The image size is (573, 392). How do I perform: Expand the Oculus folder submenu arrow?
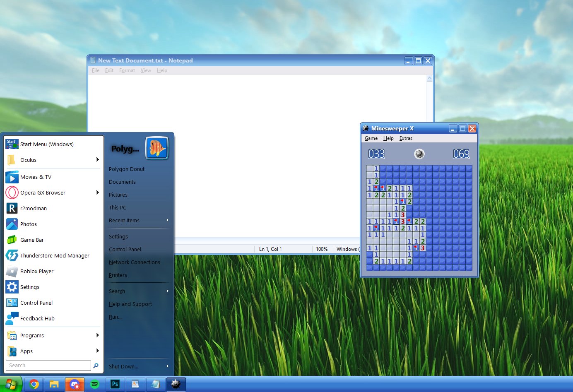[x=98, y=160]
